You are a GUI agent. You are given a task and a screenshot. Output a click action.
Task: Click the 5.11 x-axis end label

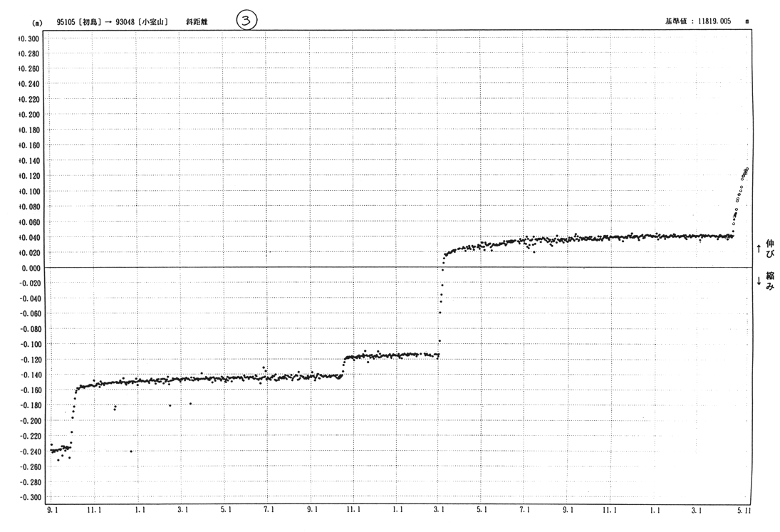point(742,511)
